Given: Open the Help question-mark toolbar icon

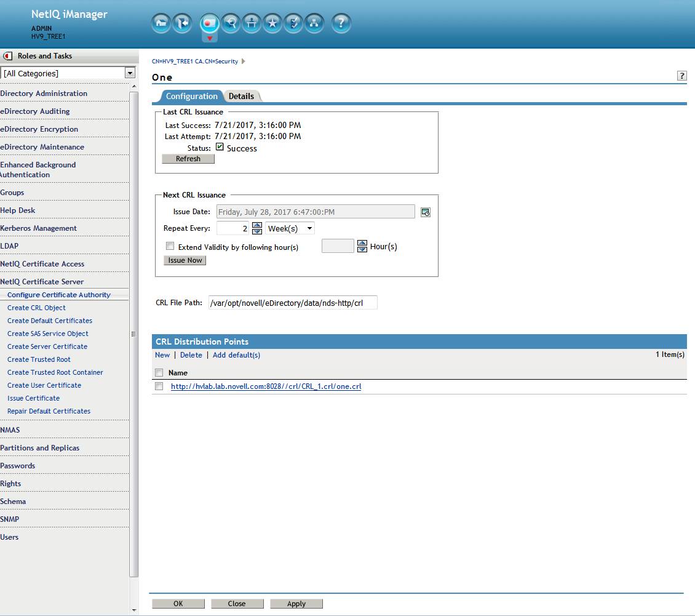Looking at the screenshot, I should [x=341, y=23].
